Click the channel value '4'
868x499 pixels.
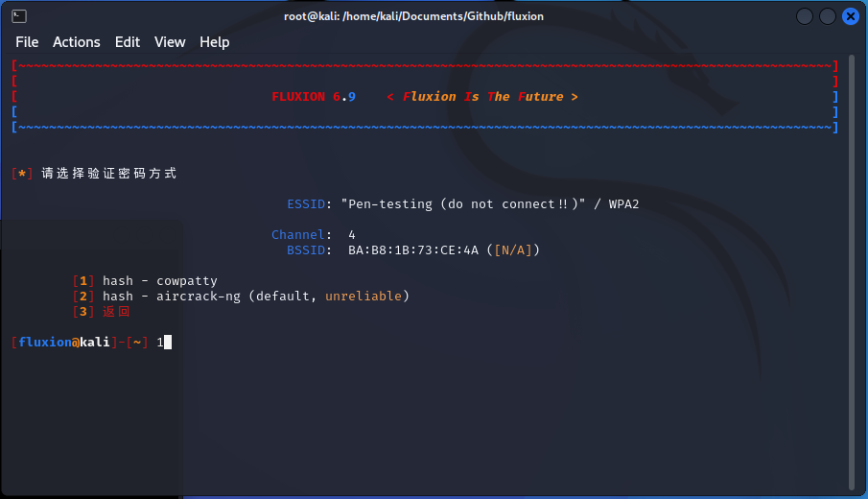pyautogui.click(x=352, y=235)
